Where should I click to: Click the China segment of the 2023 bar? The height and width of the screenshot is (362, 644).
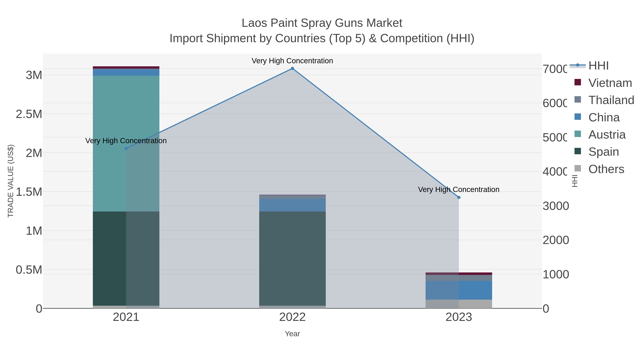pos(459,290)
